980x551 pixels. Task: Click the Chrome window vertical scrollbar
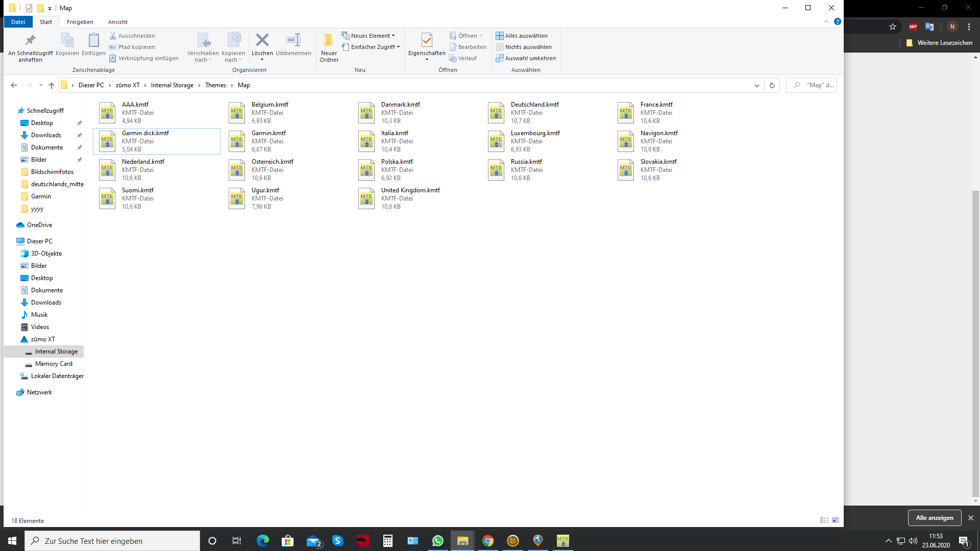point(975,343)
